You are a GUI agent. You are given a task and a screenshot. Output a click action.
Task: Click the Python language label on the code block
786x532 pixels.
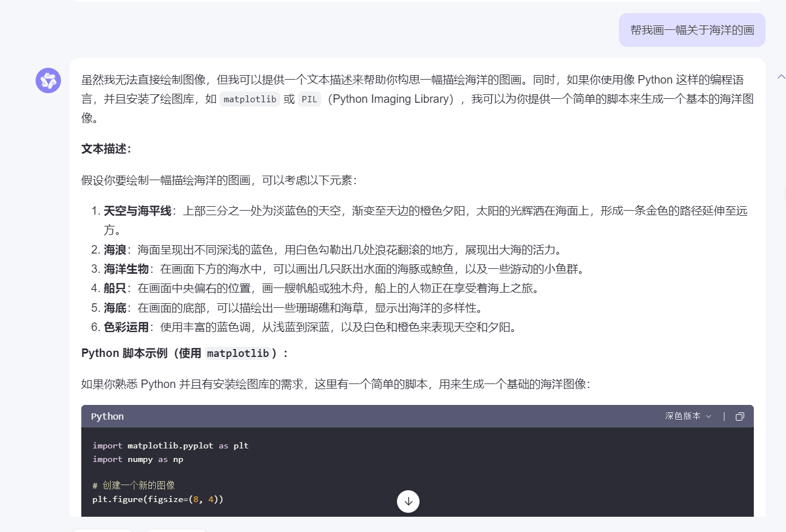tap(107, 416)
